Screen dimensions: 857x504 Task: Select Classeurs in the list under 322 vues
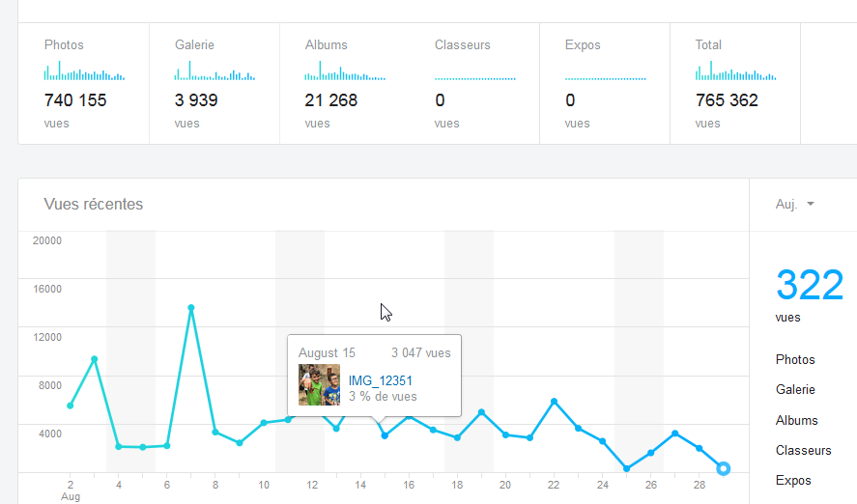(802, 451)
